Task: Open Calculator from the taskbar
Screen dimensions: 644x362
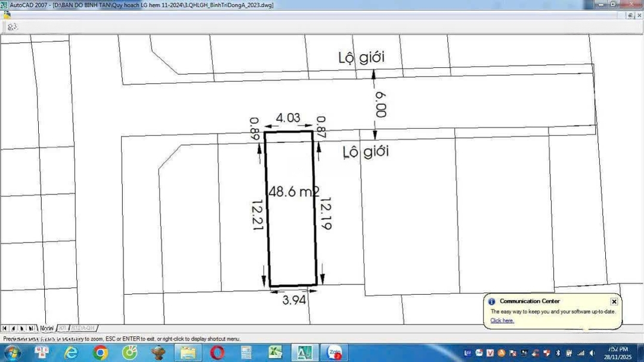Action: (x=246, y=352)
